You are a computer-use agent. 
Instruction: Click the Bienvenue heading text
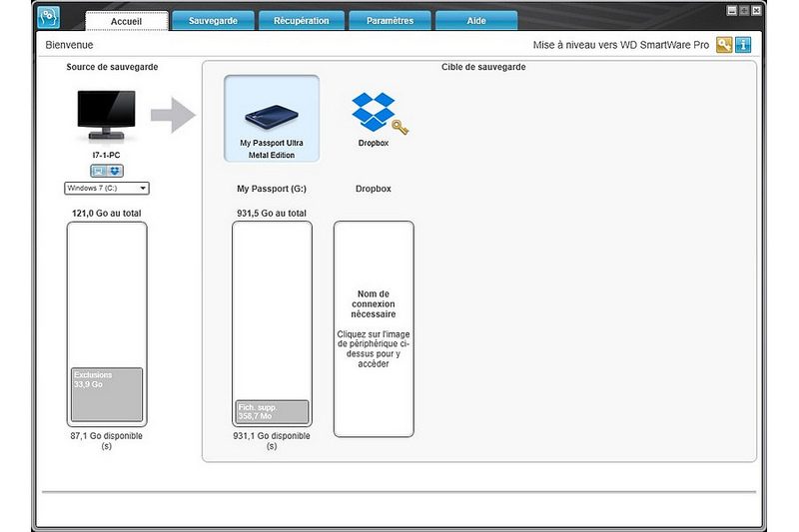69,45
